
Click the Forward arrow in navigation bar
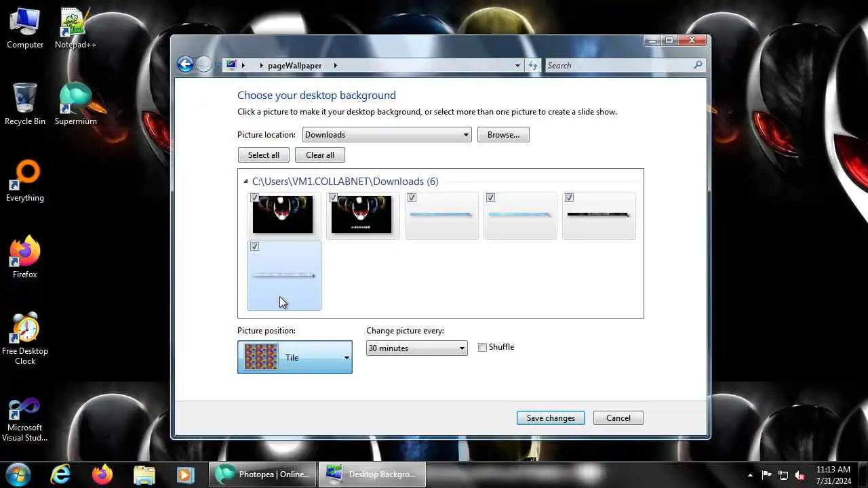click(x=204, y=64)
